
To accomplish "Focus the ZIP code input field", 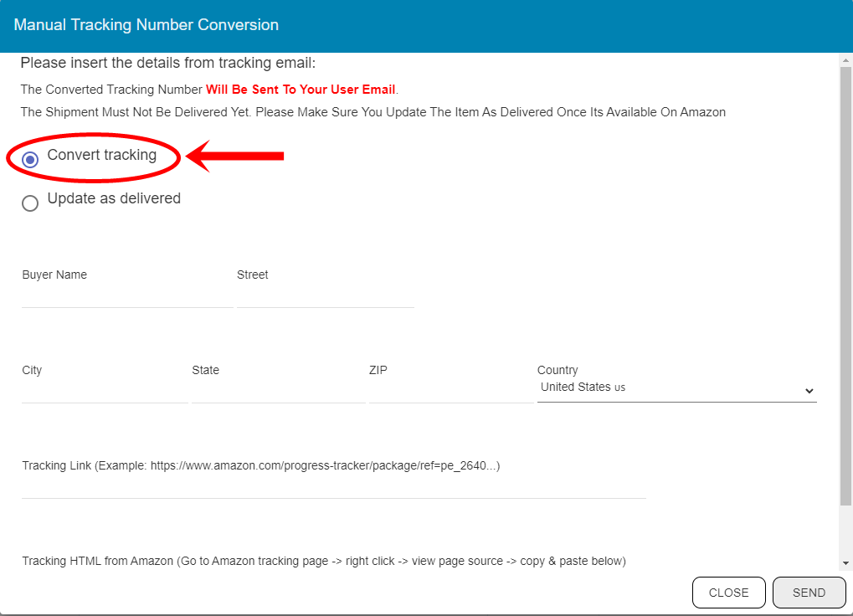I will pos(450,392).
